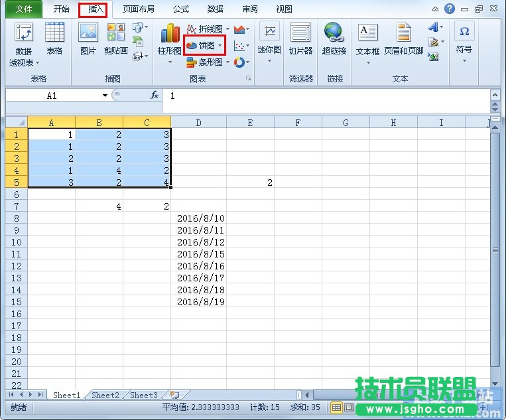The height and width of the screenshot is (420, 506).
Task: Insert WordArt text
Action: [435, 27]
